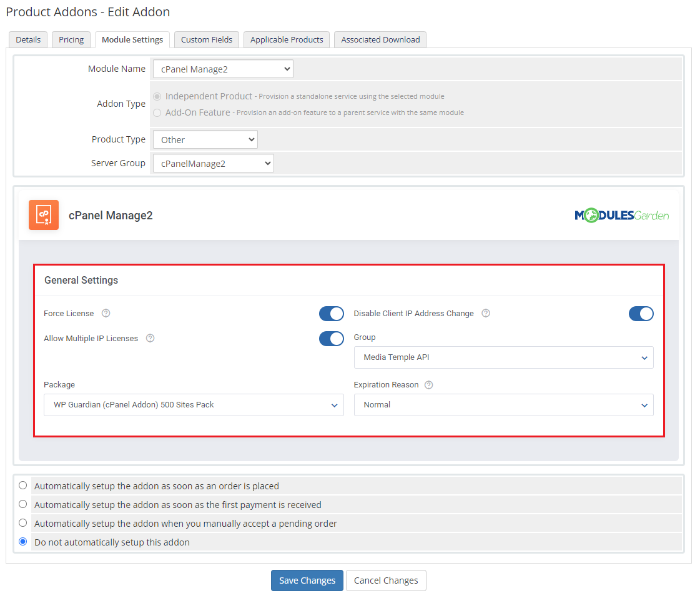This screenshot has height=598, width=700.
Task: Click the Addon Type label
Action: (x=121, y=104)
